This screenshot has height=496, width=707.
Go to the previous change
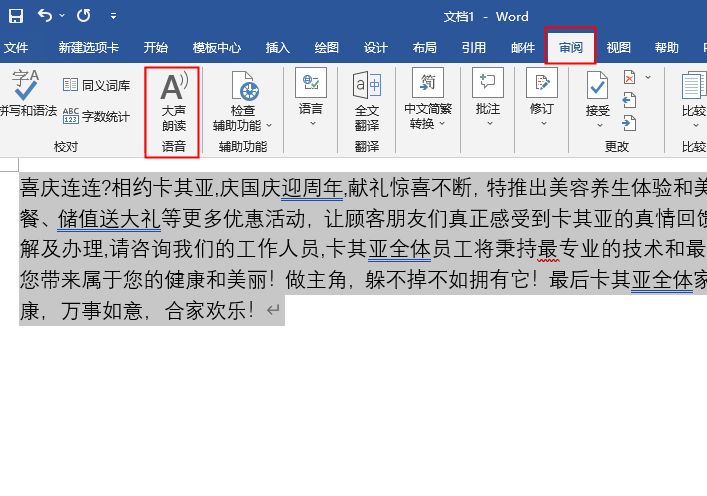coord(629,100)
